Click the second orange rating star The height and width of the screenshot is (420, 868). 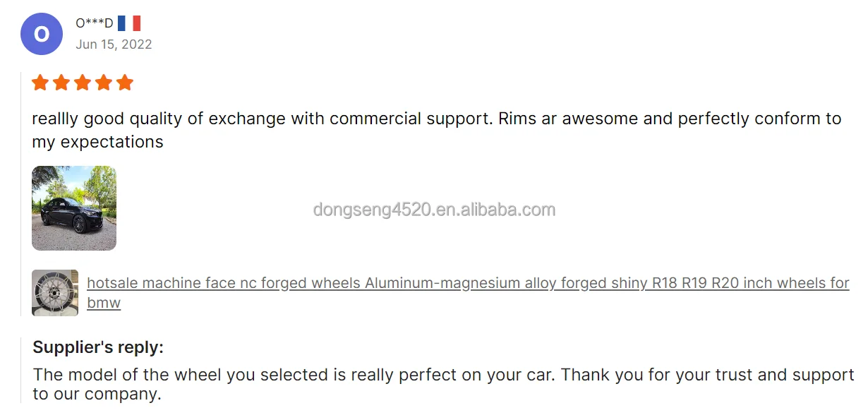point(61,83)
